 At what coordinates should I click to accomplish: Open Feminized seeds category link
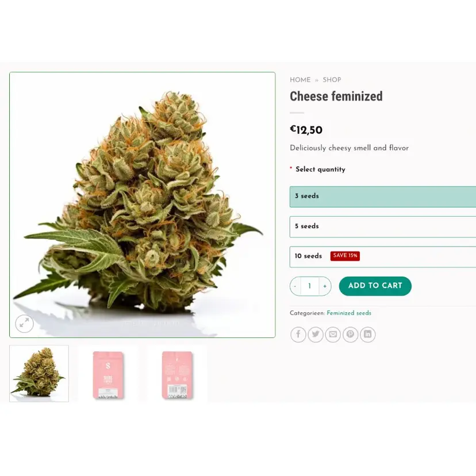(x=349, y=313)
